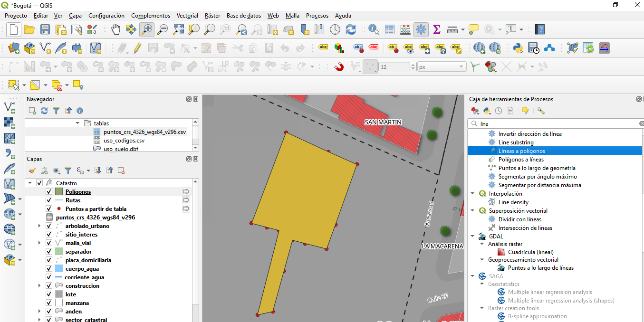
Task: Open the Proyecto menu
Action: pyautogui.click(x=16, y=16)
